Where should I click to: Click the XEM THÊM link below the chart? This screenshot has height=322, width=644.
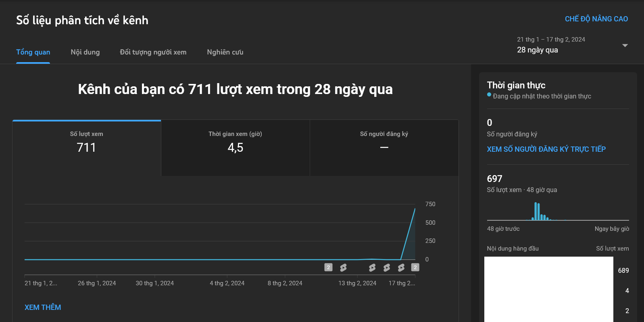click(43, 307)
